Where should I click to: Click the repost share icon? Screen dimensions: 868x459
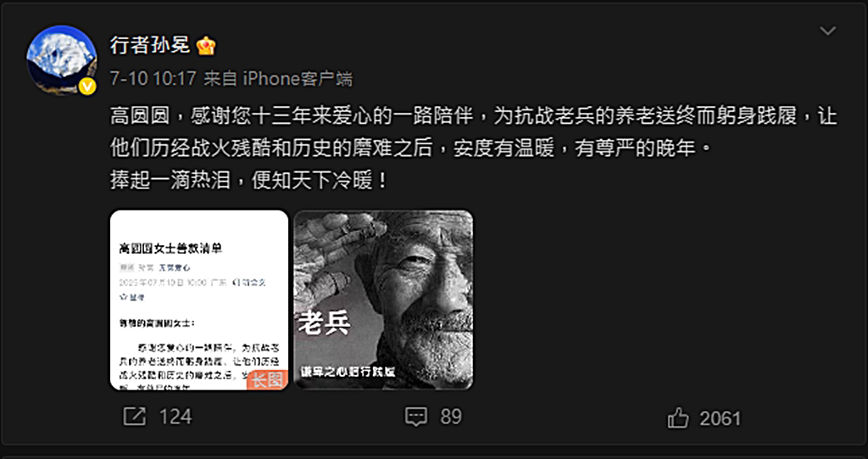click(135, 417)
